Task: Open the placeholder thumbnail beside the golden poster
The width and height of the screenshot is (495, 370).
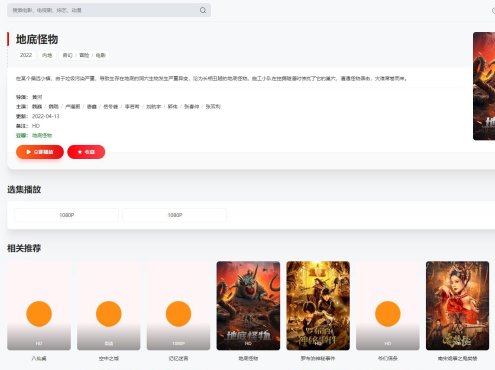Action: pos(388,306)
